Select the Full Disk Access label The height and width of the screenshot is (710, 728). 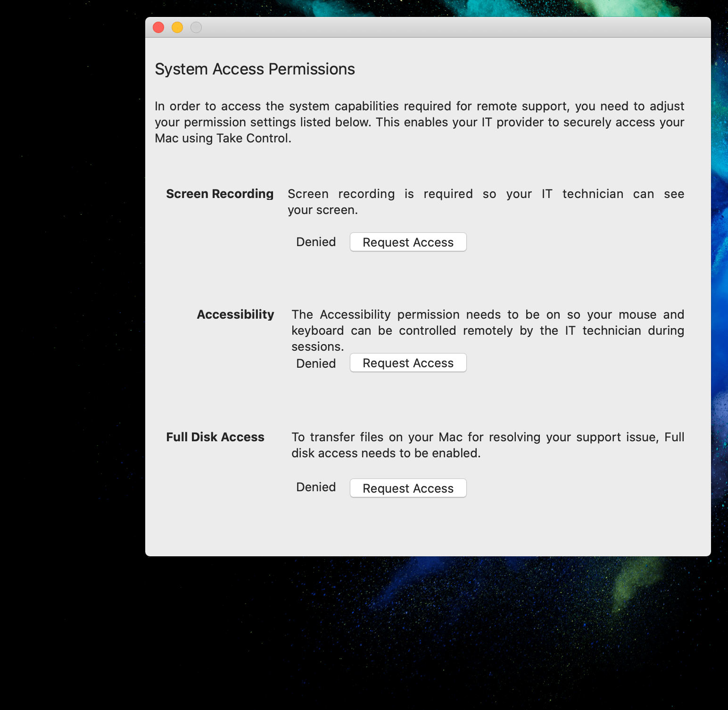[215, 437]
